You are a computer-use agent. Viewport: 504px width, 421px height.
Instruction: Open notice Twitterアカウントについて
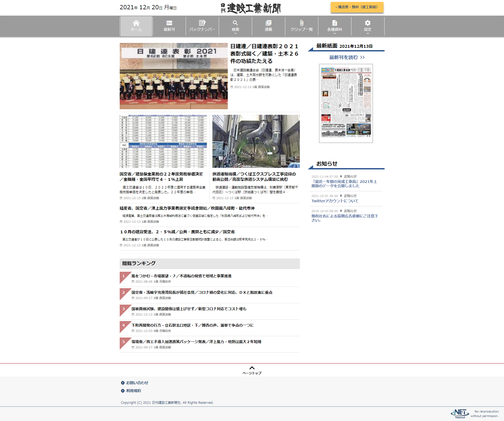(x=335, y=201)
